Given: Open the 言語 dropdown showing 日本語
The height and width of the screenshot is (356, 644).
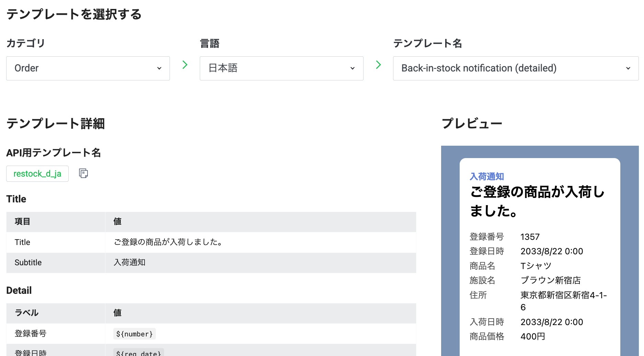Looking at the screenshot, I should coord(281,68).
